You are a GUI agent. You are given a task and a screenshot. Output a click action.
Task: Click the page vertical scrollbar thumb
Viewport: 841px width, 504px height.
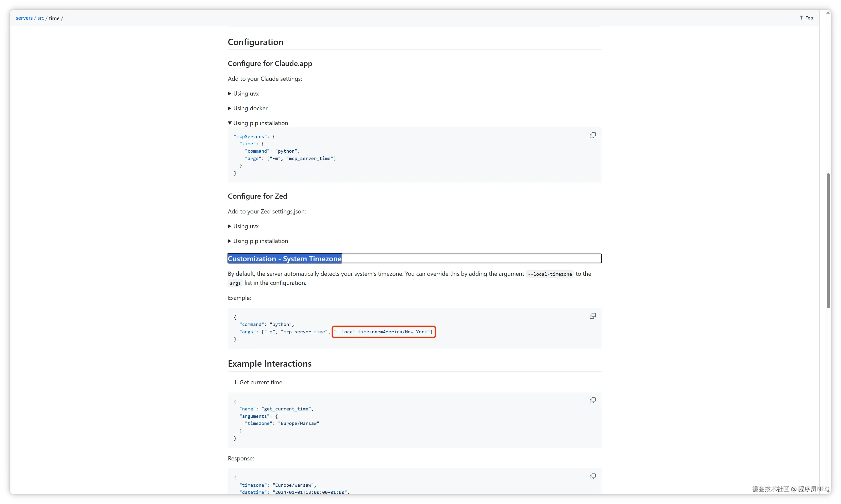coord(828,241)
